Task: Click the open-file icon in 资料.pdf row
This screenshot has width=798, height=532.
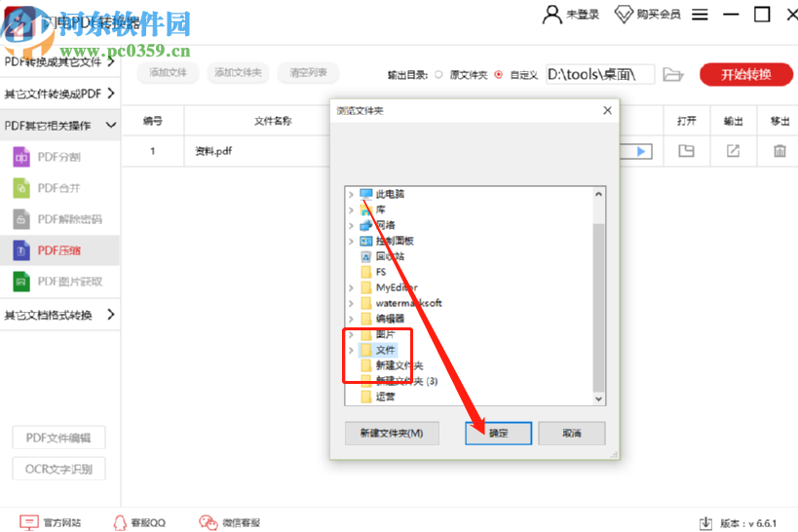Action: click(686, 151)
